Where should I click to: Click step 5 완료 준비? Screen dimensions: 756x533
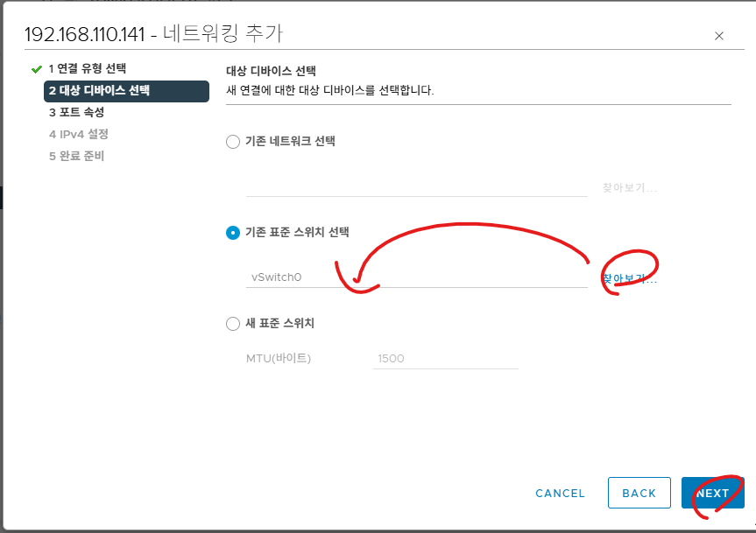[x=77, y=156]
